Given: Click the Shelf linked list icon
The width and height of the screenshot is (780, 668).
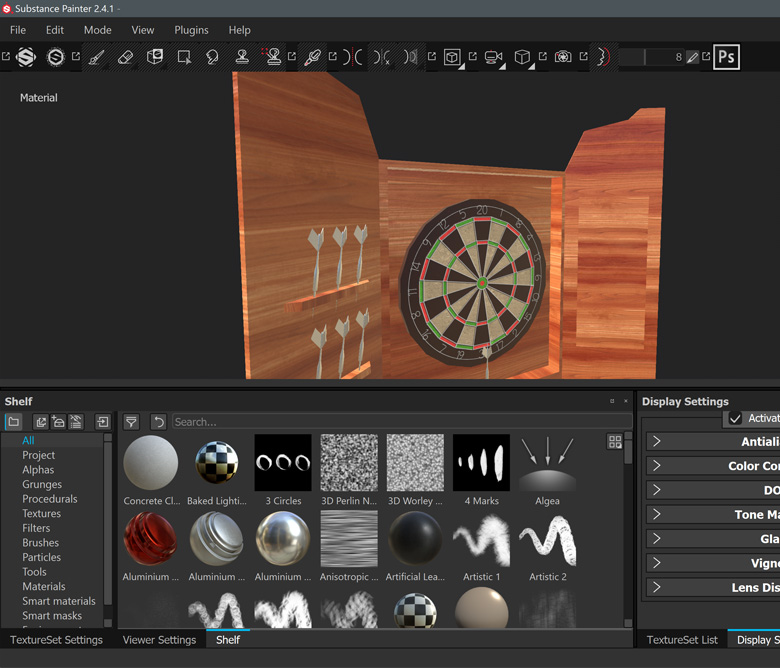Looking at the screenshot, I should (76, 422).
